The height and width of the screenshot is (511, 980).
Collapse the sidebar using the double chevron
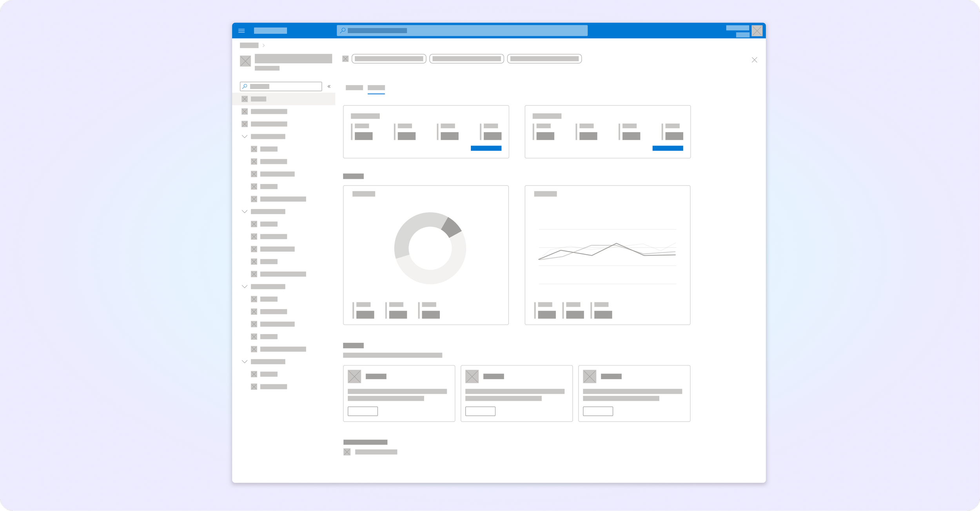pyautogui.click(x=329, y=86)
